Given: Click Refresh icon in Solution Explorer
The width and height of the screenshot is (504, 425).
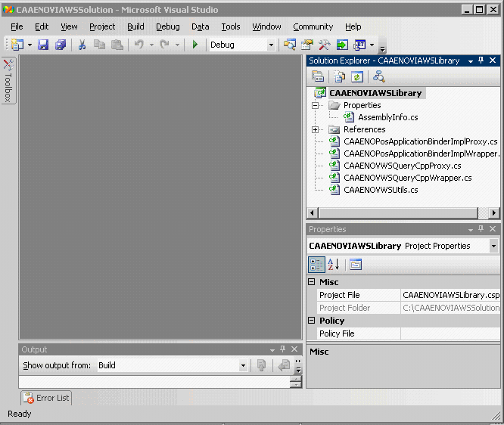Looking at the screenshot, I should tap(356, 77).
